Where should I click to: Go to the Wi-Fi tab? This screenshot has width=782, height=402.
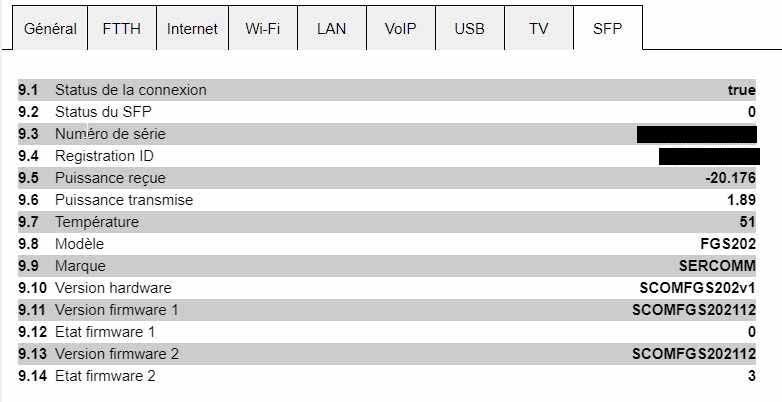point(264,29)
